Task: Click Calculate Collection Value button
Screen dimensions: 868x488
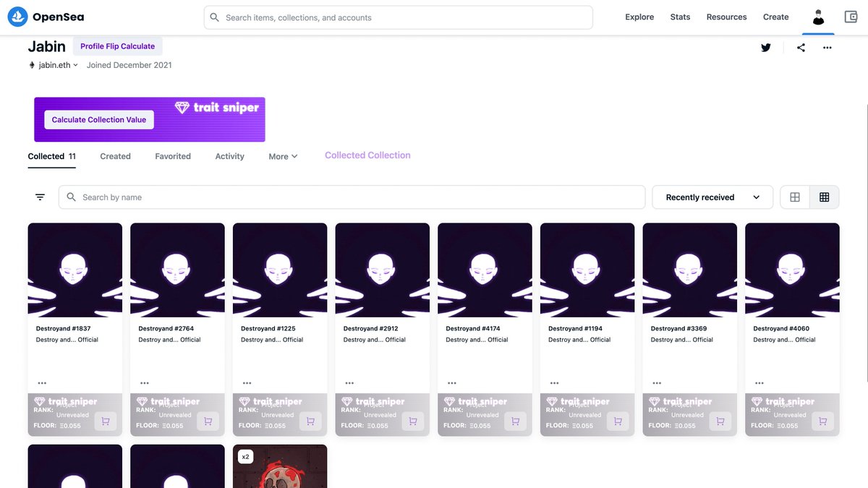Action: click(x=99, y=120)
